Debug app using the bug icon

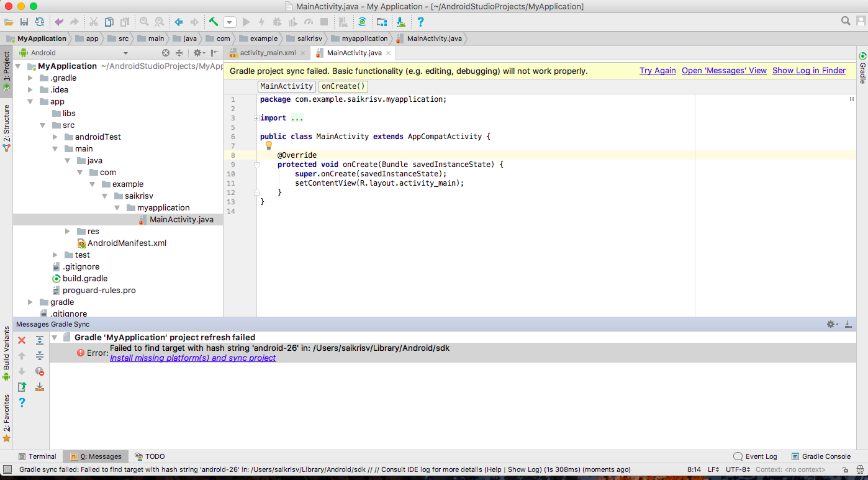pos(277,22)
